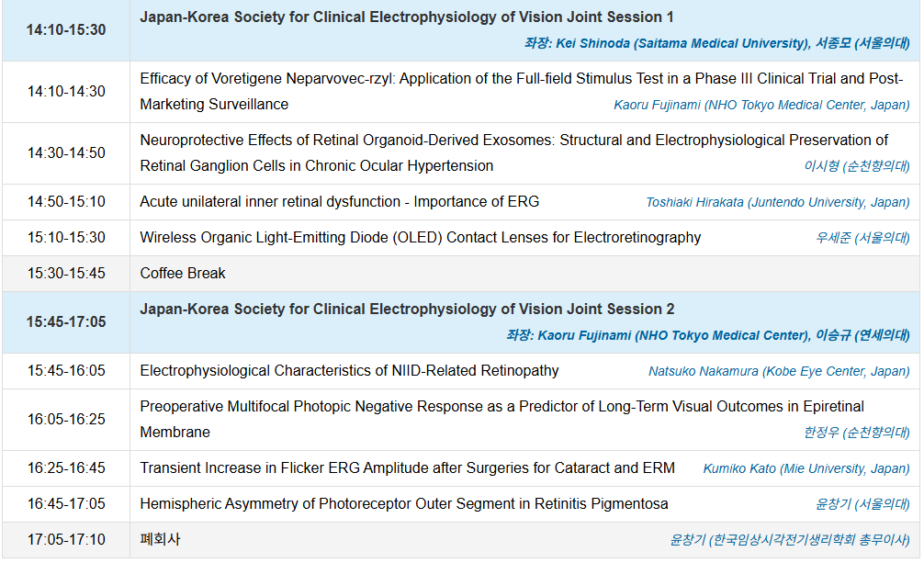Open the Multifocal Photopic Negative Response talk
Viewport: 924px width, 563px height.
(501, 407)
